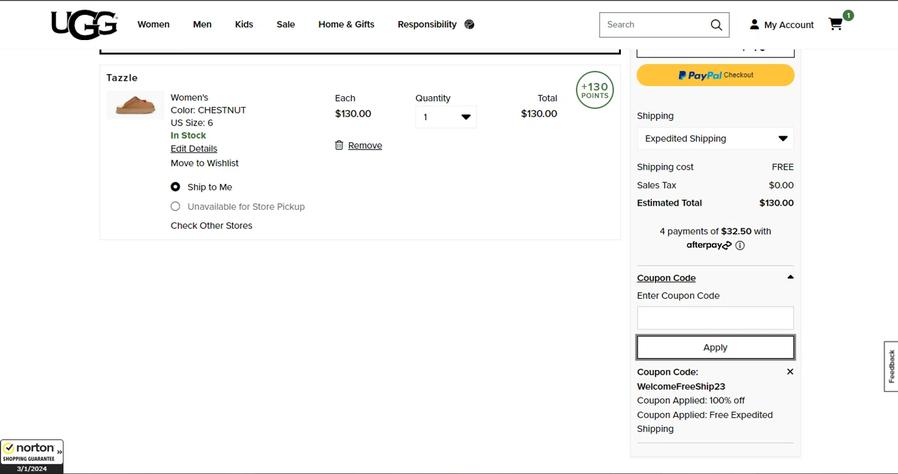The height and width of the screenshot is (474, 898).
Task: Click Check Other Stores
Action: tap(211, 226)
